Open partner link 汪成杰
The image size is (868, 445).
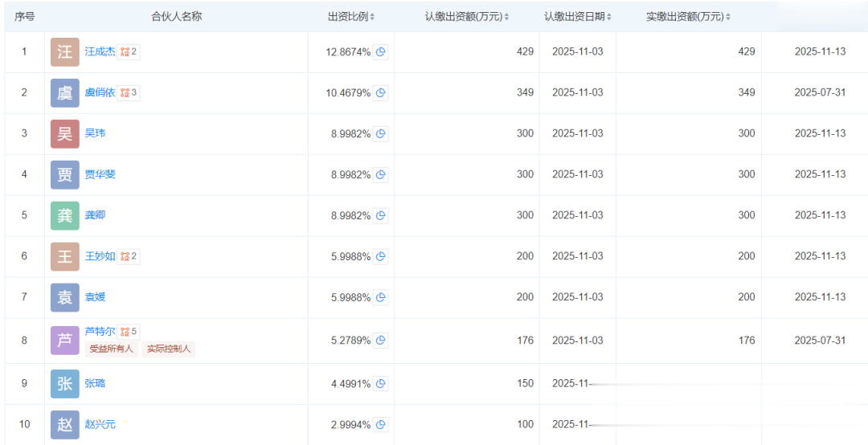tap(100, 52)
